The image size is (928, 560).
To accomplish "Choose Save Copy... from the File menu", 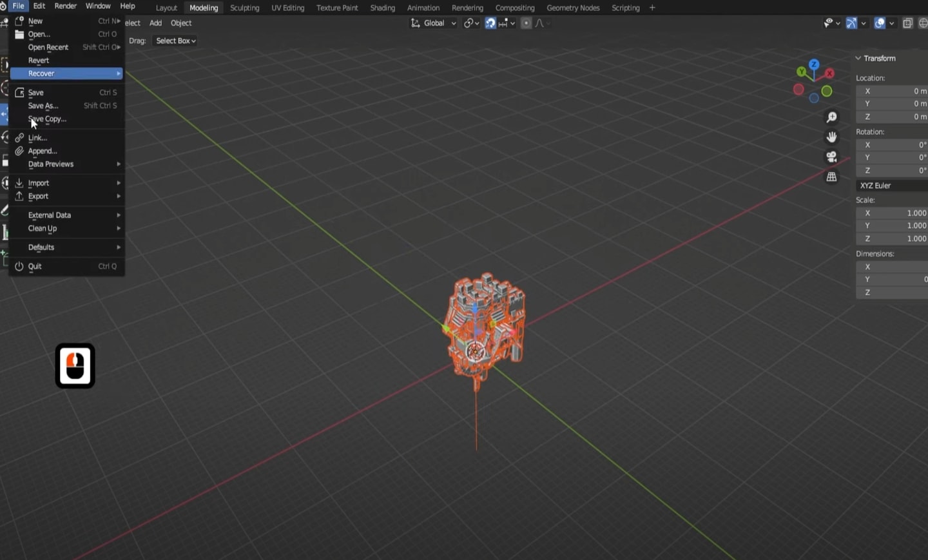I will (66, 119).
